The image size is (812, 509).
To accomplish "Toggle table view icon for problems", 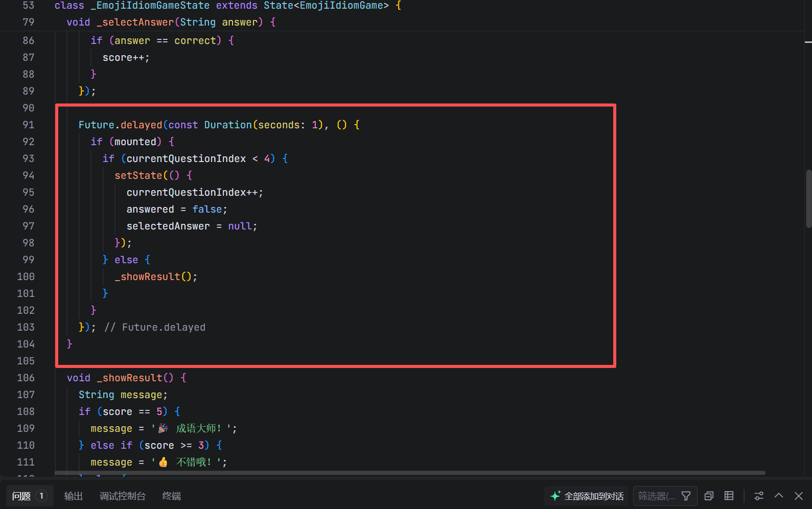I will click(x=729, y=496).
